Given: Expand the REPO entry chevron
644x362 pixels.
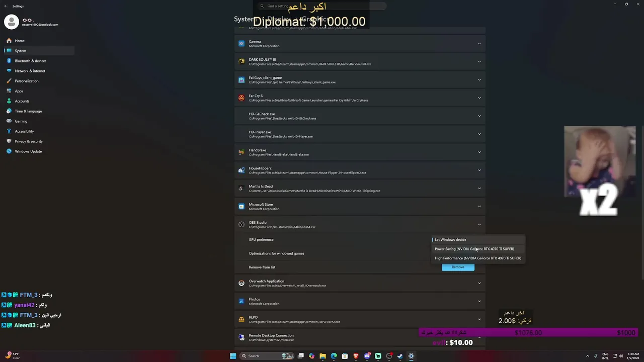Looking at the screenshot, I should [479, 319].
